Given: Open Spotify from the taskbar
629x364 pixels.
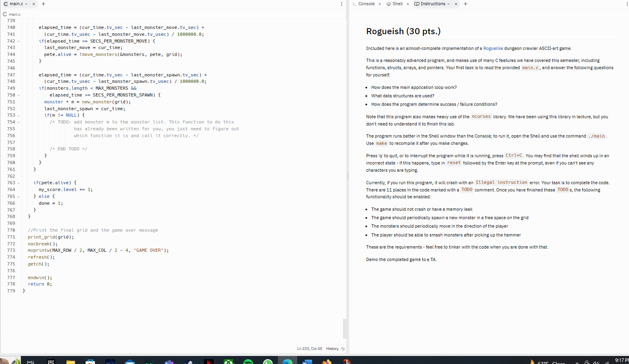Looking at the screenshot, I should tap(248, 361).
